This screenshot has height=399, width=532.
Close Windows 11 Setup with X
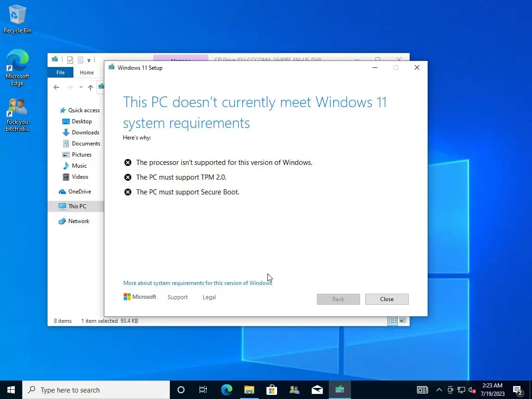click(x=417, y=67)
